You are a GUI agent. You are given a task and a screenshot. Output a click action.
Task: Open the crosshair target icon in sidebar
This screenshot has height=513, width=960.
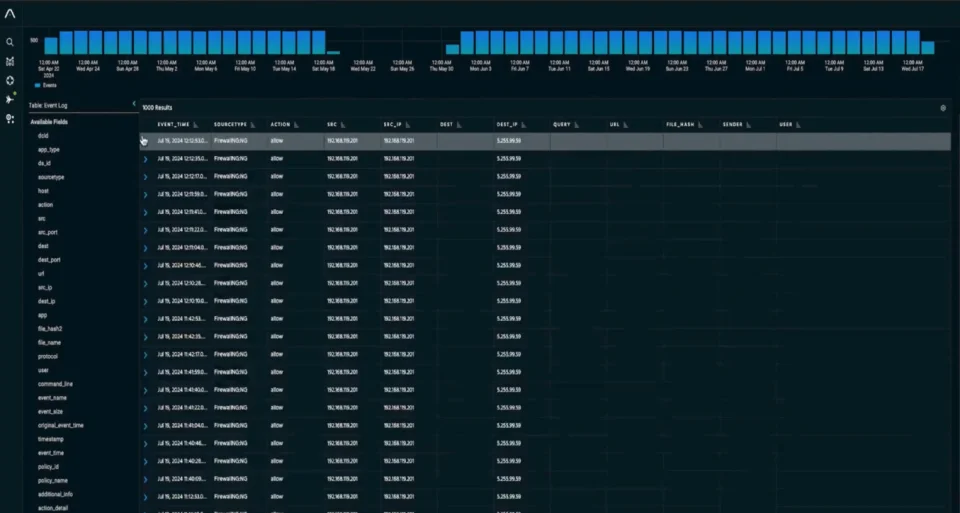point(10,80)
